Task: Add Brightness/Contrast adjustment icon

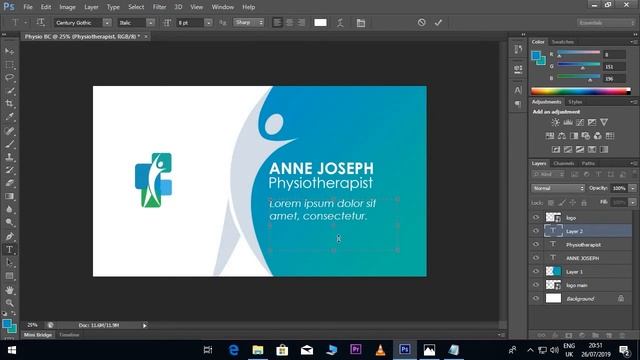Action: pyautogui.click(x=556, y=122)
